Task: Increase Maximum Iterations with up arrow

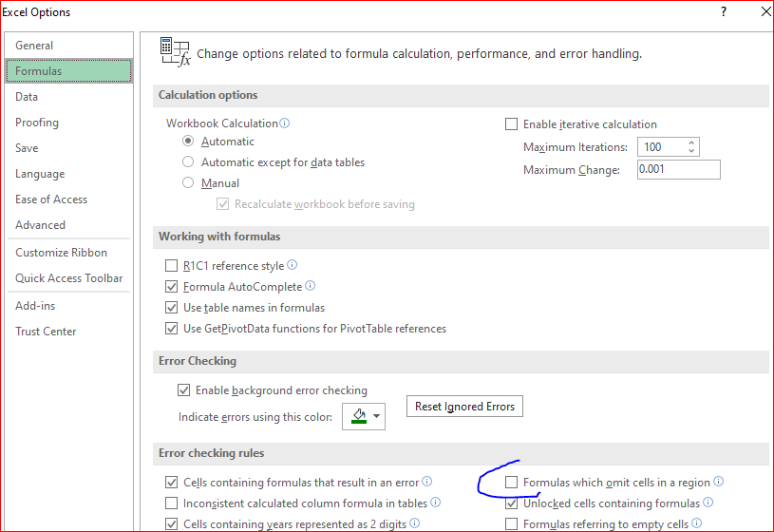Action: 691,142
